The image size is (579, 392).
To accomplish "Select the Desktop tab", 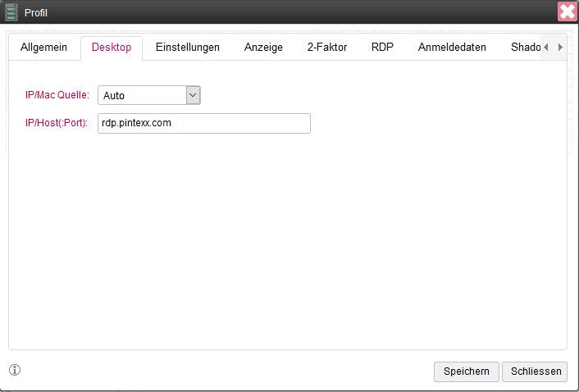I will 112,48.
